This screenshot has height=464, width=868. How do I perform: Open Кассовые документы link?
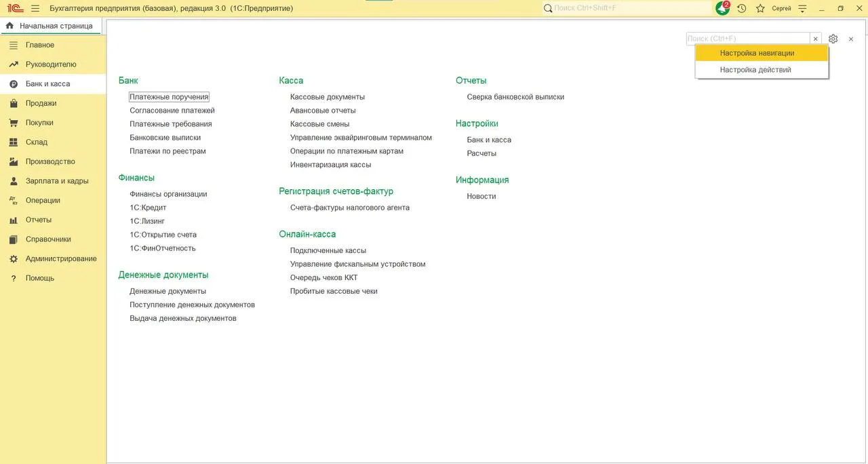point(328,97)
